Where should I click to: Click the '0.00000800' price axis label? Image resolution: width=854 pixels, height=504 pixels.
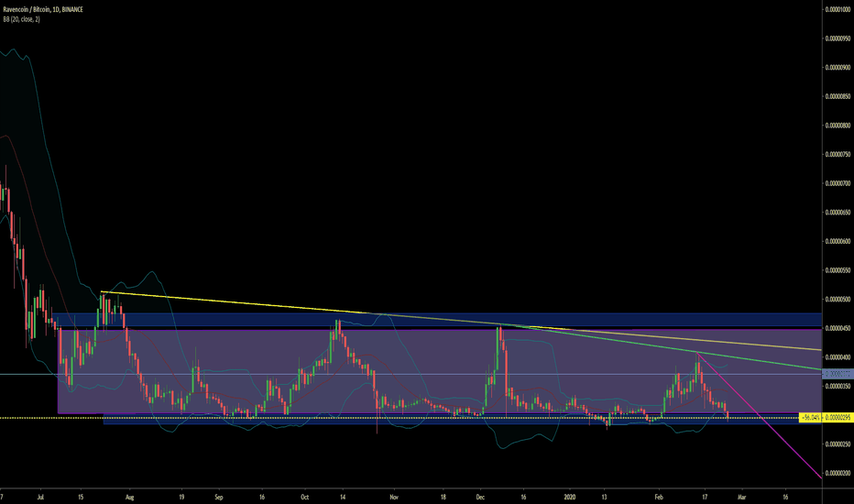(x=838, y=126)
